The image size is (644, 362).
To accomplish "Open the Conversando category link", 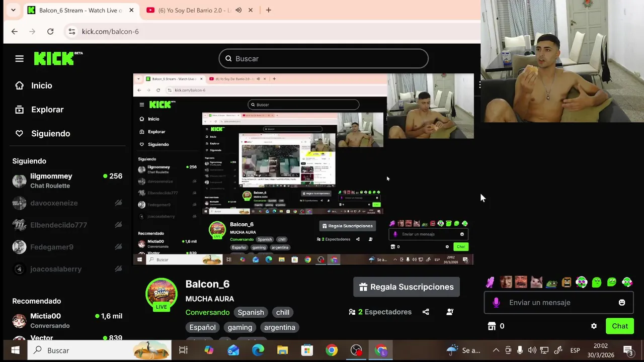I will (207, 312).
